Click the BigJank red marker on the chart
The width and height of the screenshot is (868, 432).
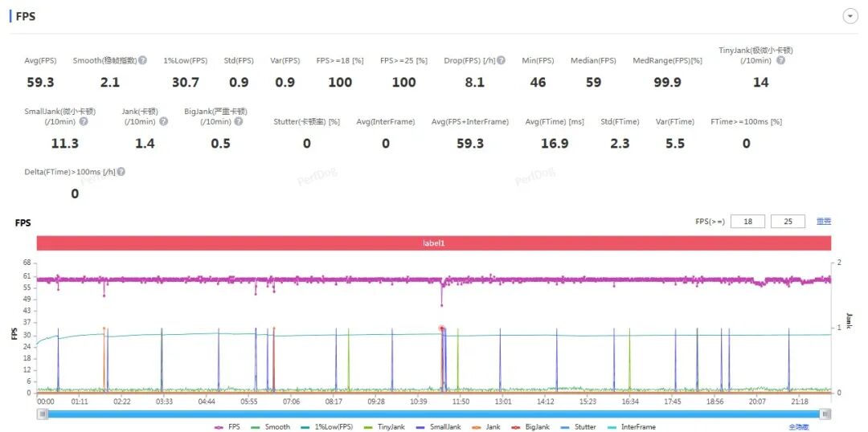442,328
